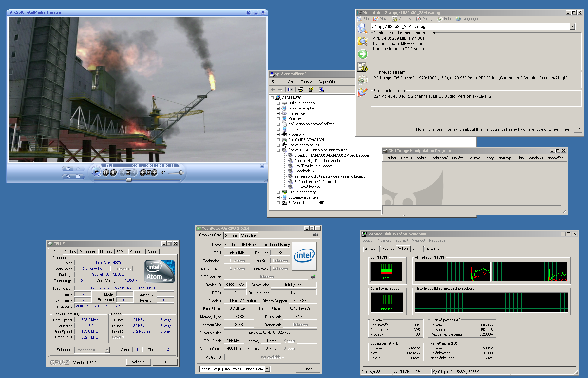Switch to the SPD tab in CPU-Z
Image resolution: width=588 pixels, height=378 pixels.
120,252
